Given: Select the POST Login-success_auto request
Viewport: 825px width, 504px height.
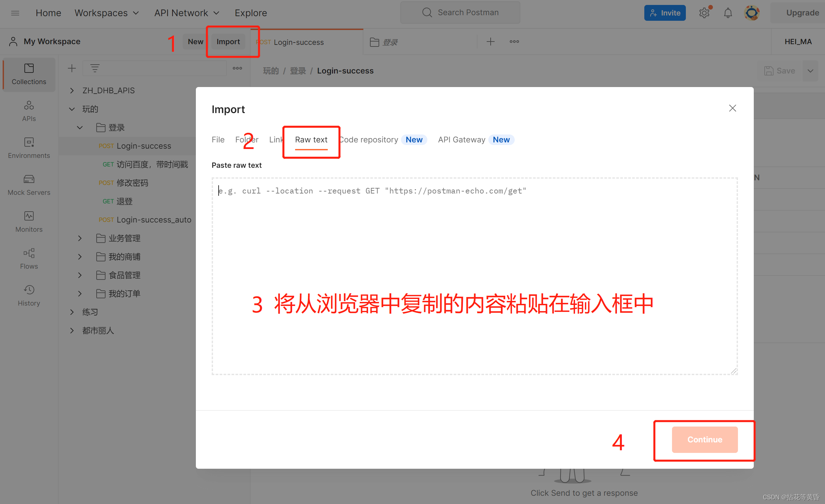Looking at the screenshot, I should pos(145,220).
